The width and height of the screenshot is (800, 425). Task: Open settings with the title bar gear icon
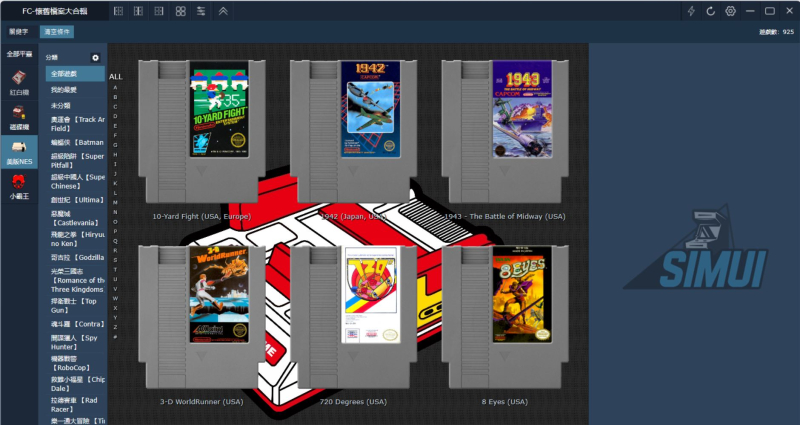(x=731, y=11)
